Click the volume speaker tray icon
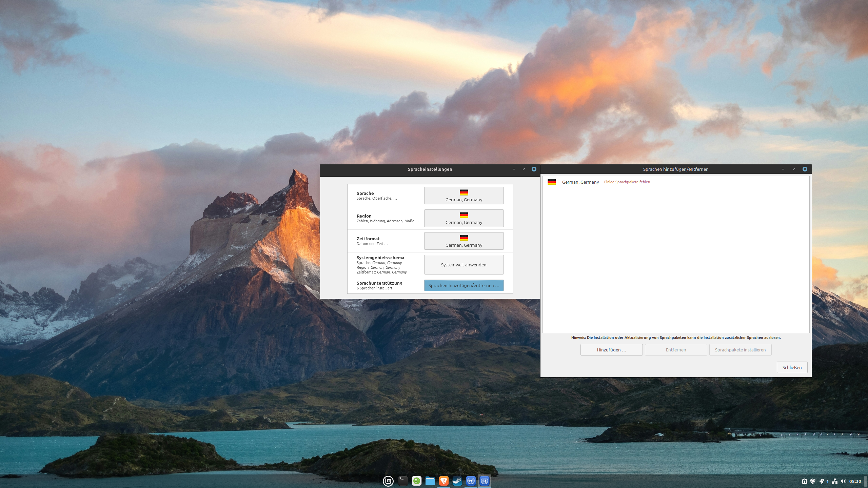868x488 pixels. pyautogui.click(x=843, y=481)
